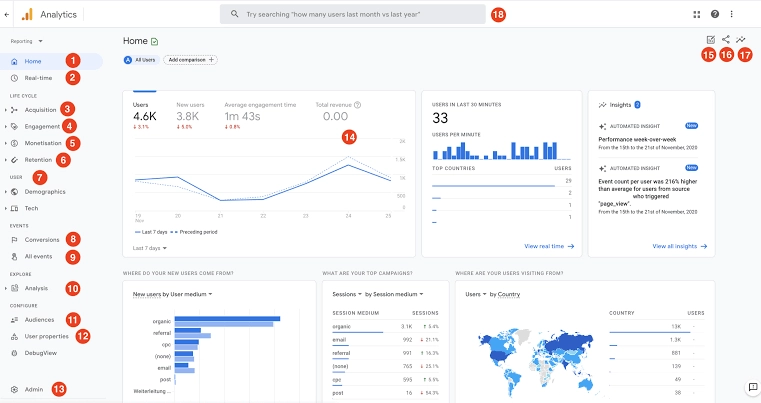Click the Conversions flag icon
This screenshot has height=403, width=761.
click(x=15, y=240)
